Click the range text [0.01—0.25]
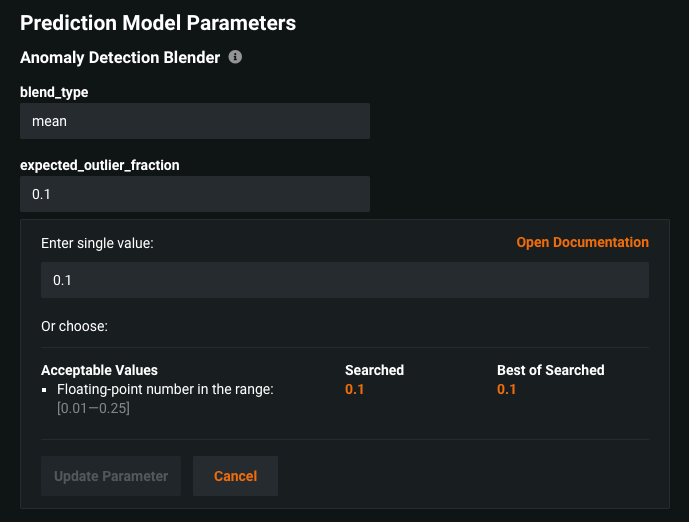 point(93,407)
